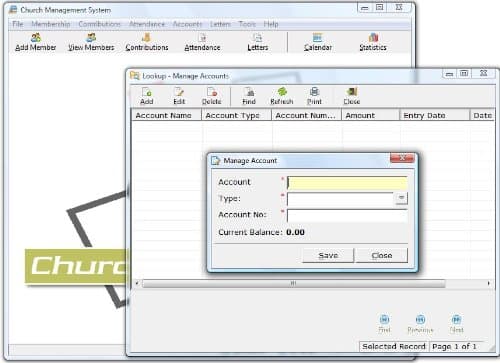Sort by Account Type column header
500x363 pixels.
point(237,115)
